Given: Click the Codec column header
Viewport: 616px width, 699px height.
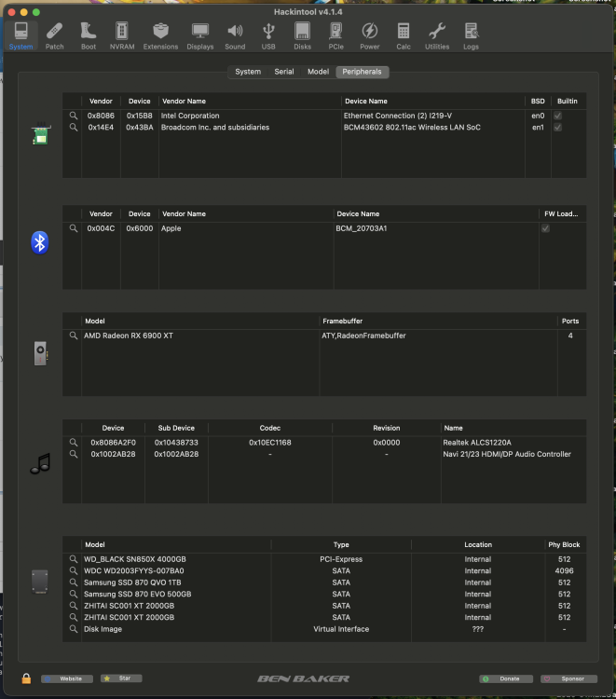Looking at the screenshot, I should [x=270, y=428].
